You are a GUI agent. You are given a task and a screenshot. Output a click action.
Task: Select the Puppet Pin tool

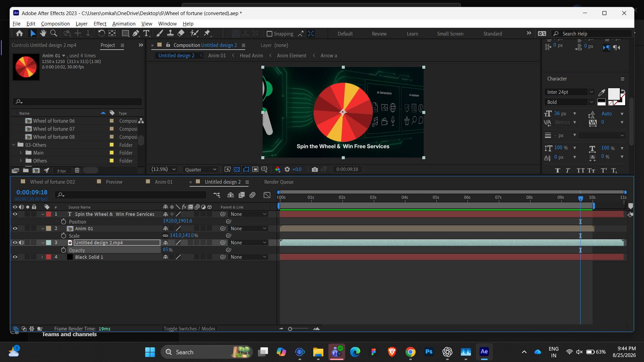(207, 33)
